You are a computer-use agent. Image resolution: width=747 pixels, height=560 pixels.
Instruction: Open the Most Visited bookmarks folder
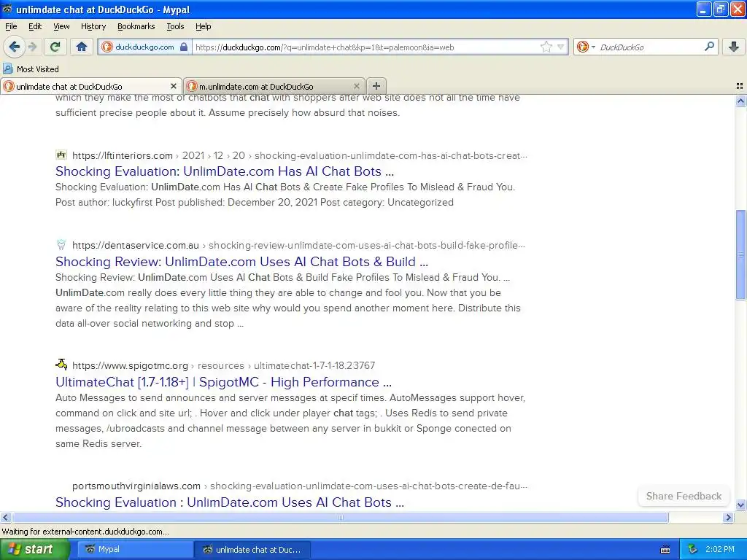point(31,69)
